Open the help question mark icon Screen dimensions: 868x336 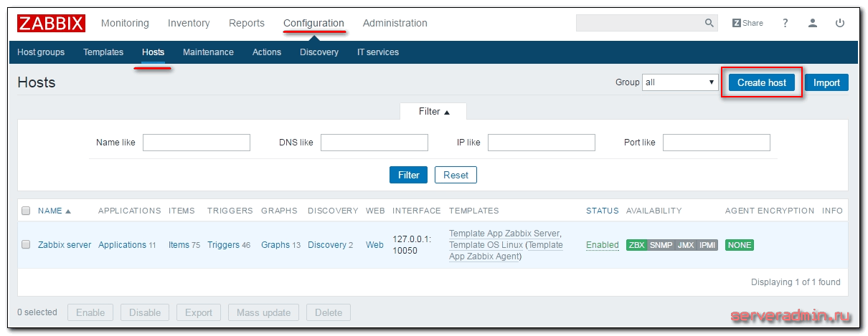coord(786,23)
